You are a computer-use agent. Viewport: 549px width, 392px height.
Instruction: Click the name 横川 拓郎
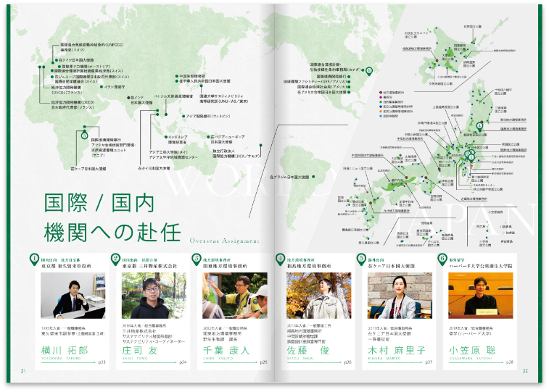(x=65, y=350)
